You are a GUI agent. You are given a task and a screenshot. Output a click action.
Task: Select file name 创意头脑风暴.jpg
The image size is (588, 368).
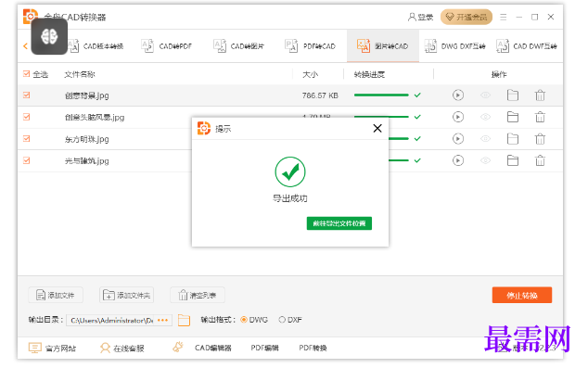point(95,118)
